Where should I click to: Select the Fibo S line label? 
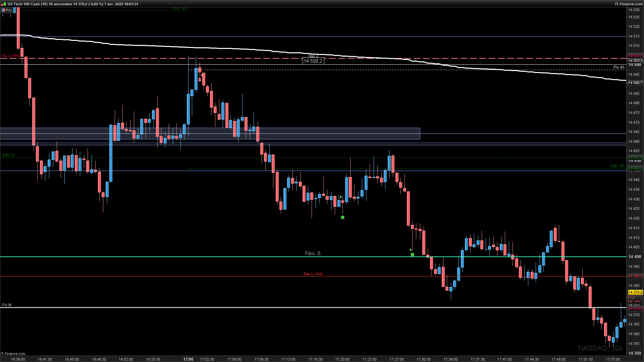pyautogui.click(x=313, y=253)
